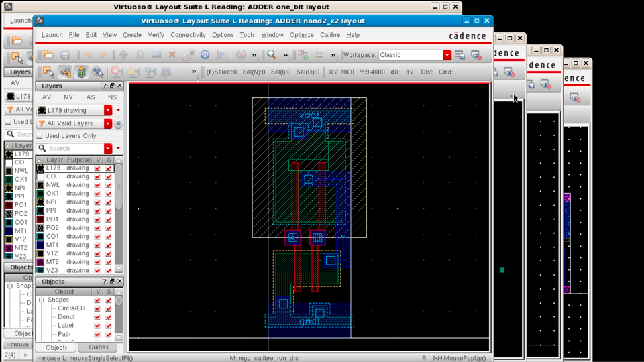644x362 pixels.
Task: Open the Create menu
Action: pyautogui.click(x=132, y=35)
